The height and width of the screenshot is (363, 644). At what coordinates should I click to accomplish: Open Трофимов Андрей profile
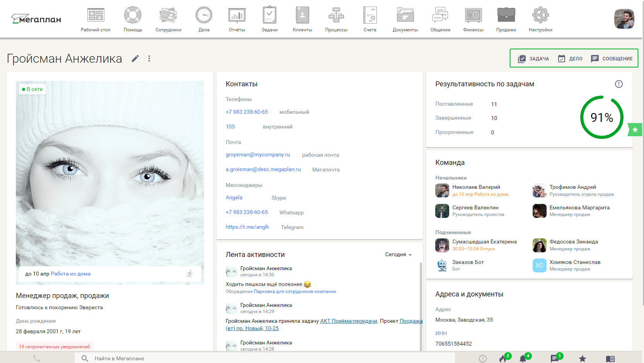(572, 187)
